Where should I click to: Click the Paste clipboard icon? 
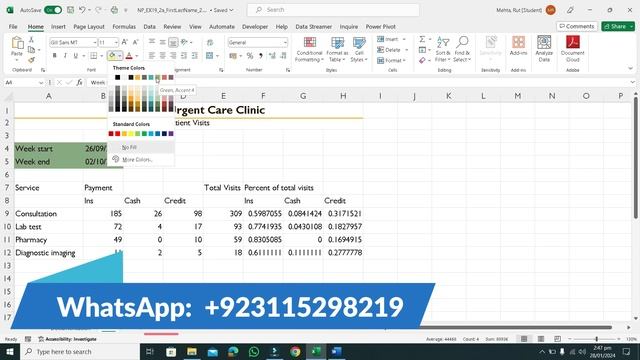[x=17, y=43]
